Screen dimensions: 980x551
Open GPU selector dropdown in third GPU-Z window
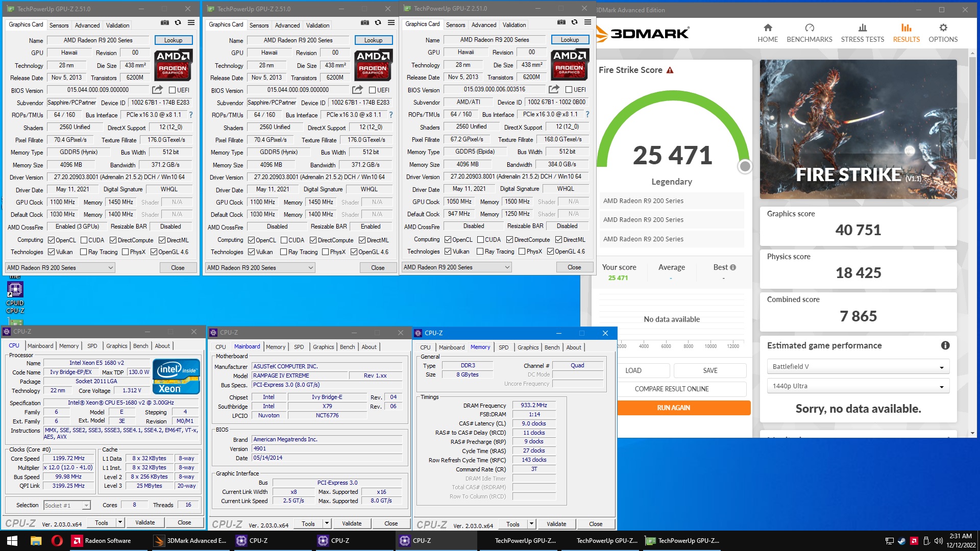[456, 267]
